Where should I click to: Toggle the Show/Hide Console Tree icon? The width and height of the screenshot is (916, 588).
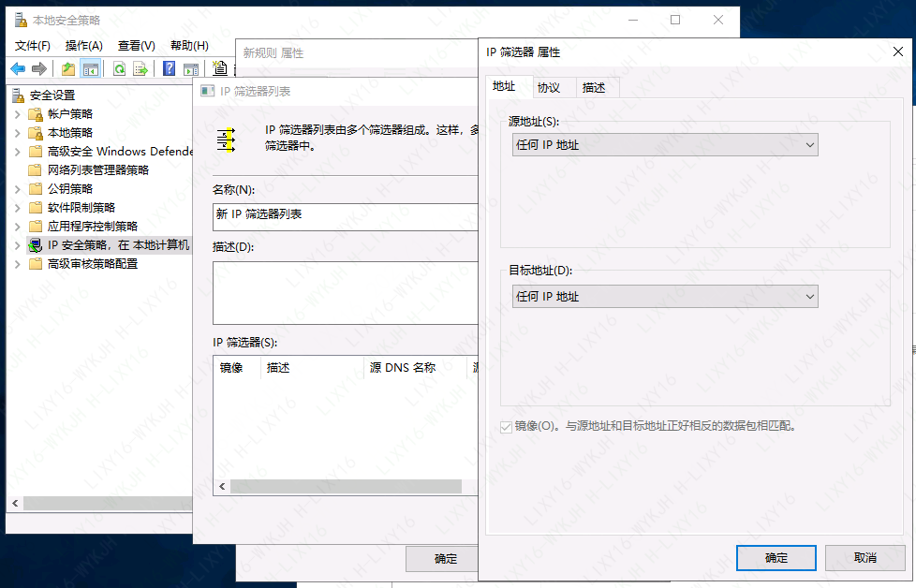[91, 69]
